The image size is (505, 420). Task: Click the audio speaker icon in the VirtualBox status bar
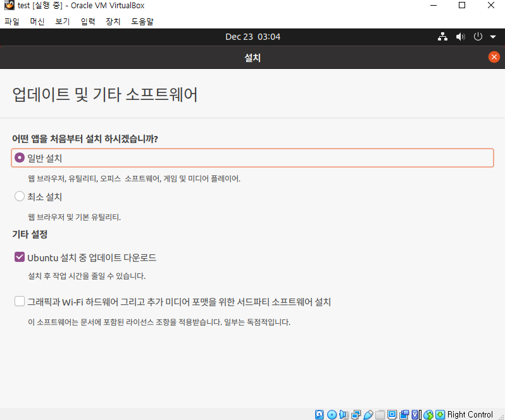(344, 414)
